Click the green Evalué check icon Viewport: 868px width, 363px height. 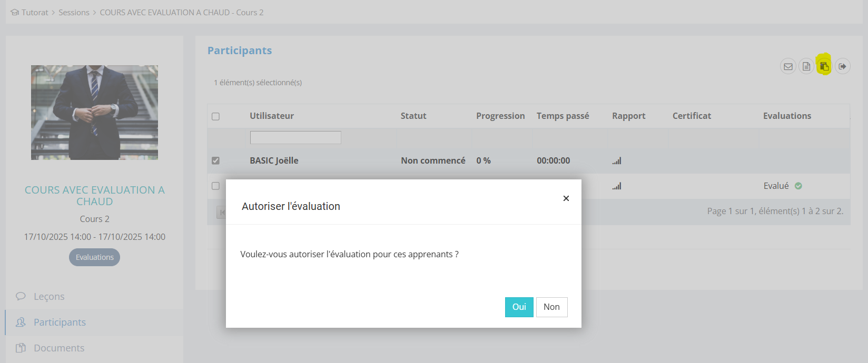(x=798, y=186)
